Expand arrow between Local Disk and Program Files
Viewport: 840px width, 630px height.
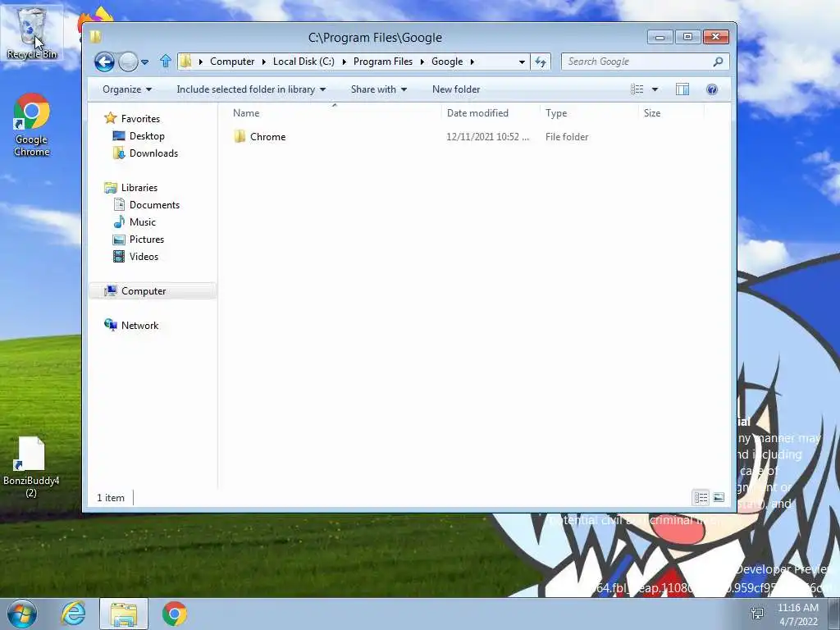(x=344, y=62)
